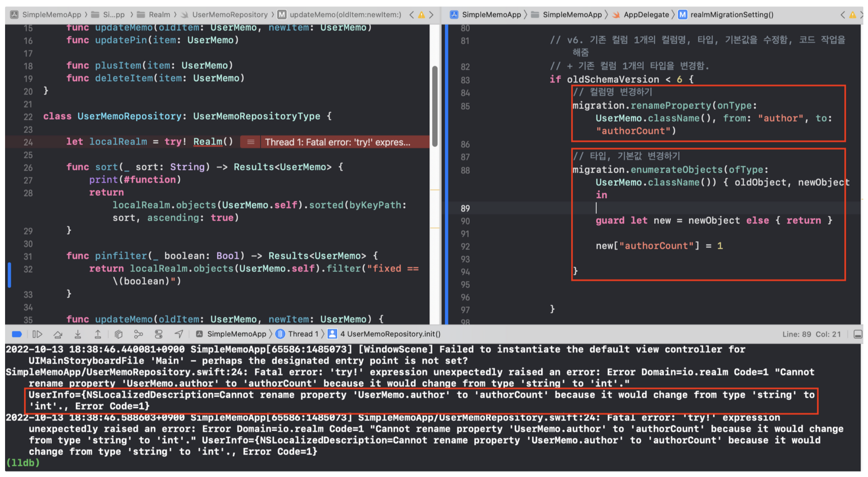Toggle the breakpoints activation button
The height and width of the screenshot is (477, 868).
(x=17, y=334)
